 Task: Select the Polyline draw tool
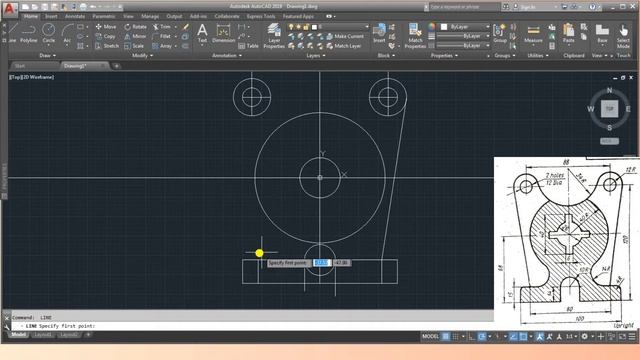point(29,33)
